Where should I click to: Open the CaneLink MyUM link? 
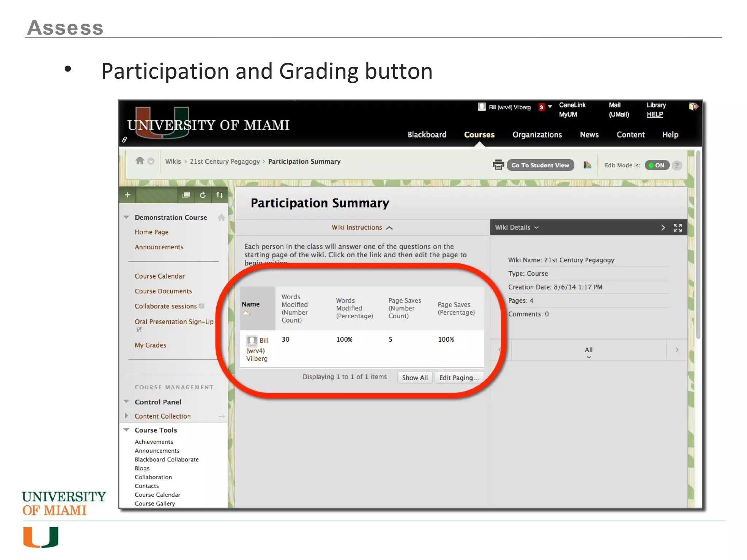click(x=572, y=110)
